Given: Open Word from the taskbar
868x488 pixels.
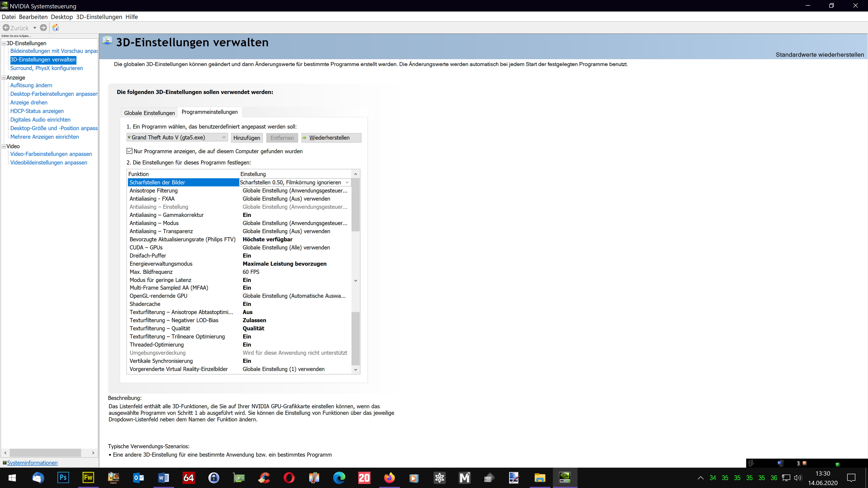Looking at the screenshot, I should pyautogui.click(x=163, y=478).
